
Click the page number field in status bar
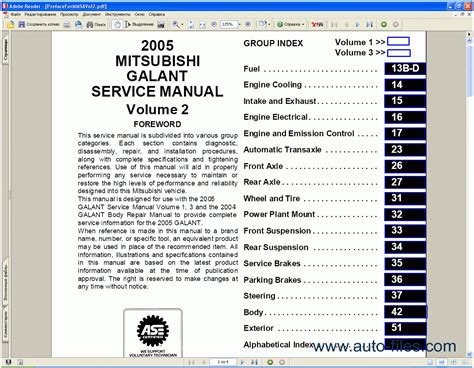pyautogui.click(x=223, y=362)
